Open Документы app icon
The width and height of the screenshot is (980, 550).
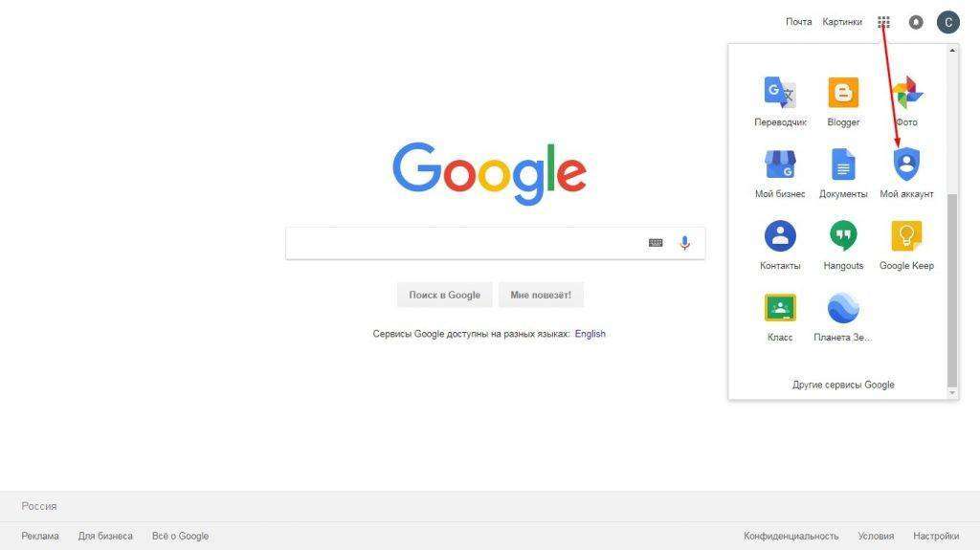(x=843, y=165)
